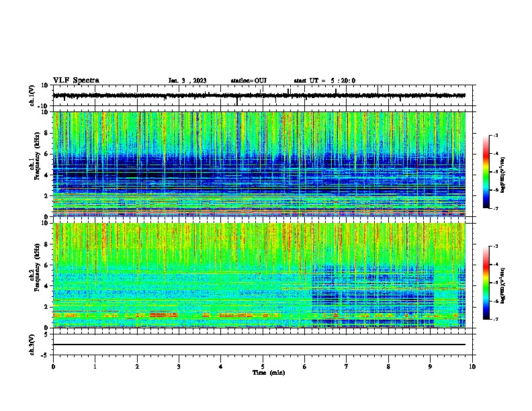Screen dimensions: 532x411
Task: Click time axis tick label "4"
Action: (x=221, y=367)
